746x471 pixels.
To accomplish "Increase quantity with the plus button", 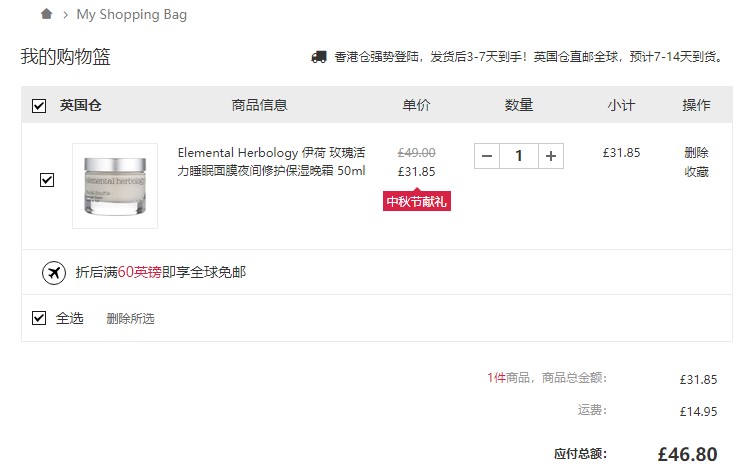I will coord(551,156).
